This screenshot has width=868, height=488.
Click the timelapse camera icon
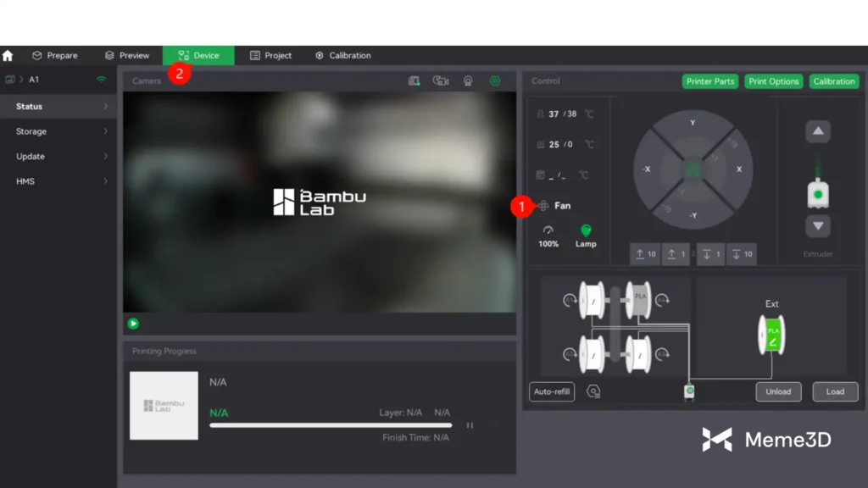point(441,81)
